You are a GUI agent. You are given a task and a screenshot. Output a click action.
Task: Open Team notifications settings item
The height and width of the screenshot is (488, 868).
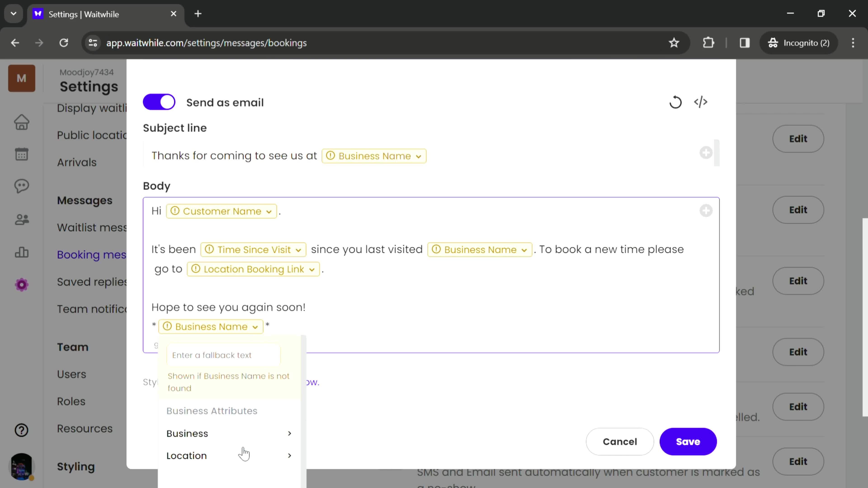click(92, 309)
